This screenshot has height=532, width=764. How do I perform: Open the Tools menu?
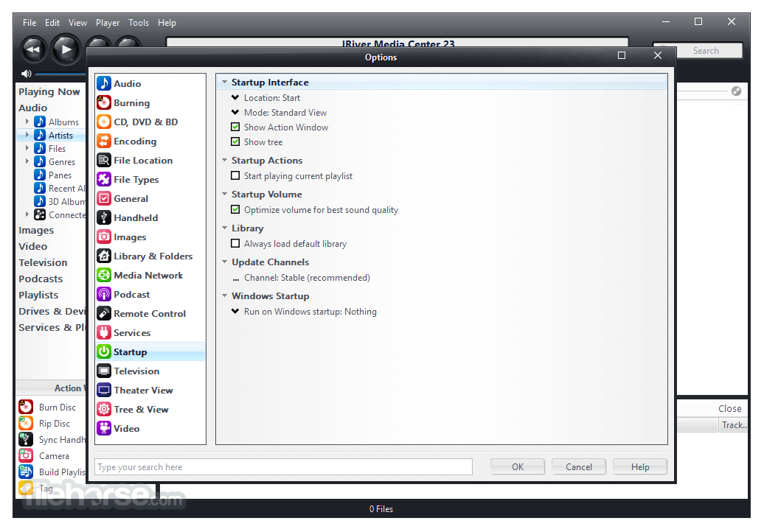point(139,22)
